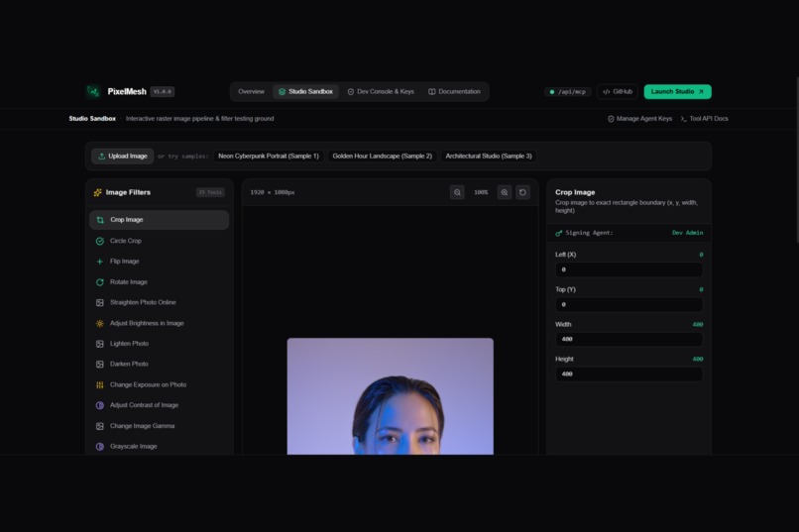Click the 25 Tools count badge
Image resolution: width=799 pixels, height=532 pixels.
click(210, 192)
